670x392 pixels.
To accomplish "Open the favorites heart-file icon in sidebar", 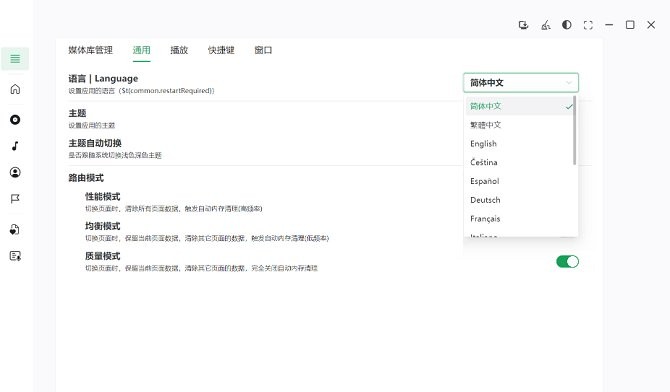I will coord(15,230).
